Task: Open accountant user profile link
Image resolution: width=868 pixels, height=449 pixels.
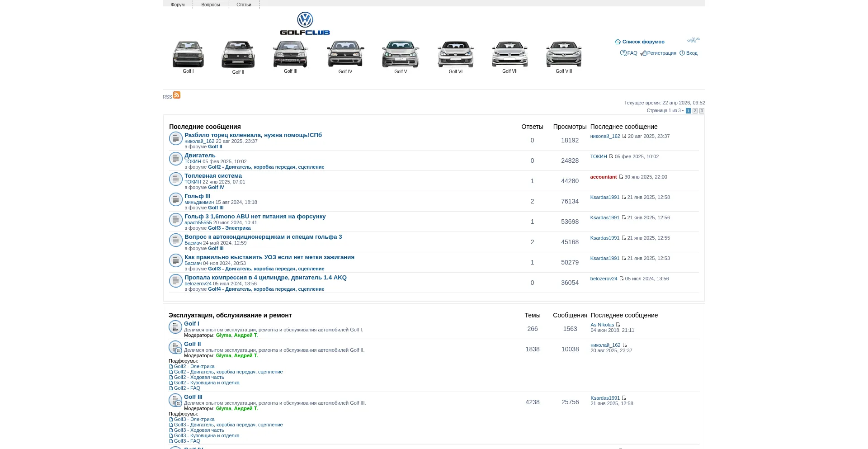Action: point(604,177)
